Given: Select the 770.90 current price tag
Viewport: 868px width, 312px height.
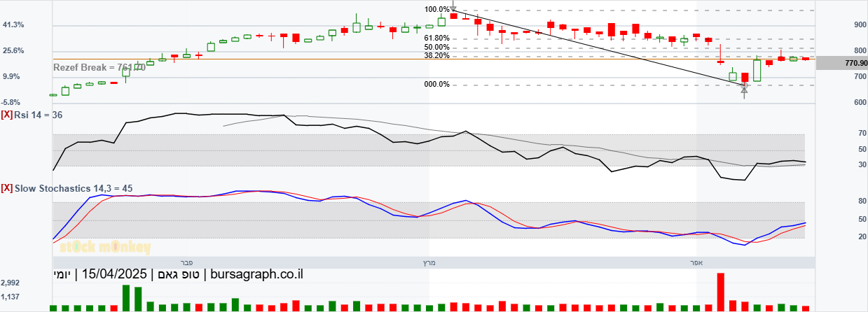Looking at the screenshot, I should tap(841, 63).
